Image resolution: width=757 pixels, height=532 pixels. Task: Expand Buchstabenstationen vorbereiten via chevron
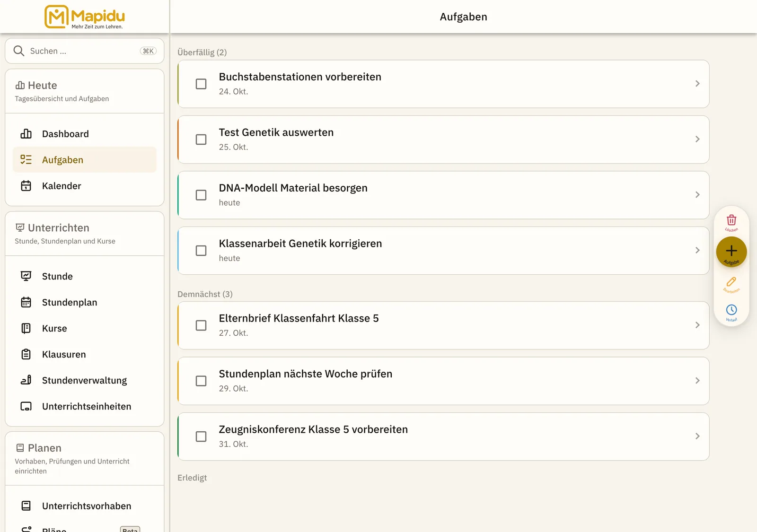coord(697,84)
